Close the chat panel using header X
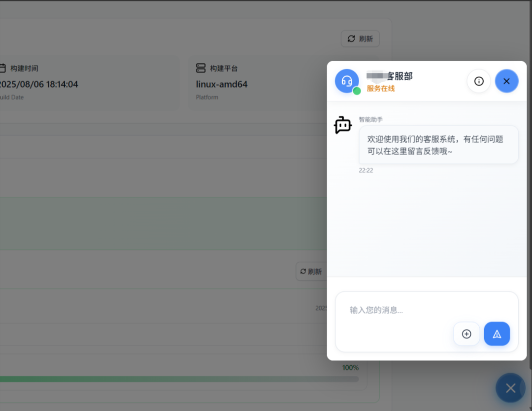Screen dimensions: 532x411 click(506, 81)
